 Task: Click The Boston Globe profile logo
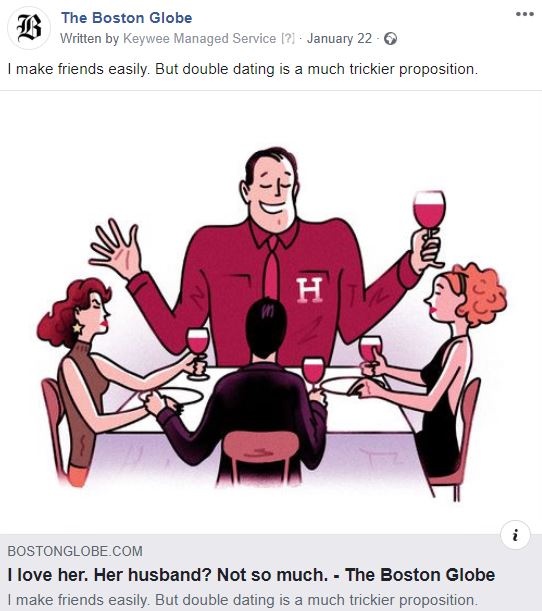pos(29,28)
